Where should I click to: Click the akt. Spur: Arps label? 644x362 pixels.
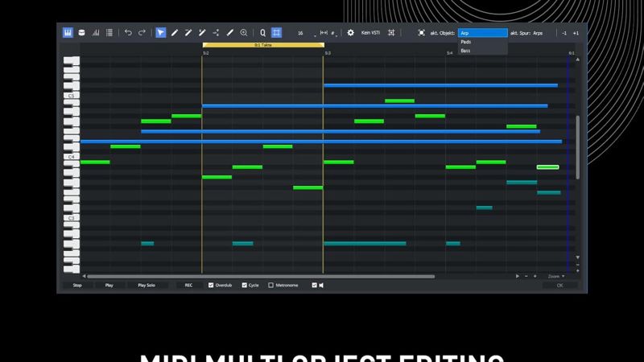click(x=526, y=33)
